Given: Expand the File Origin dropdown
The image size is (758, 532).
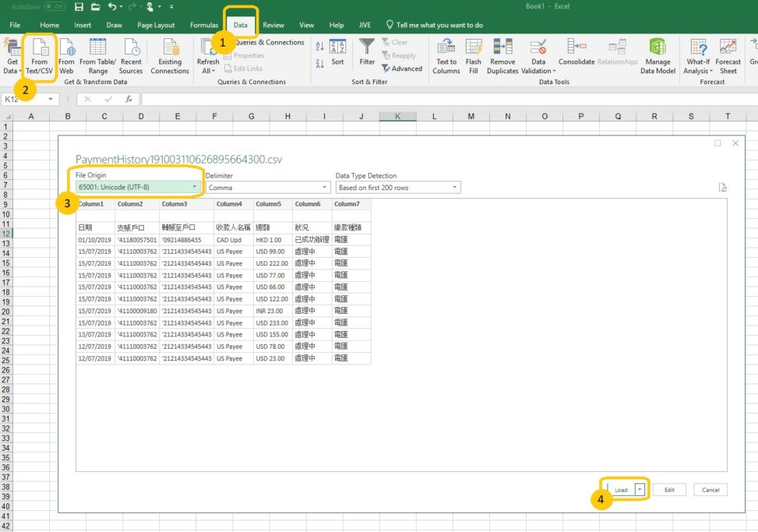Looking at the screenshot, I should click(x=194, y=188).
